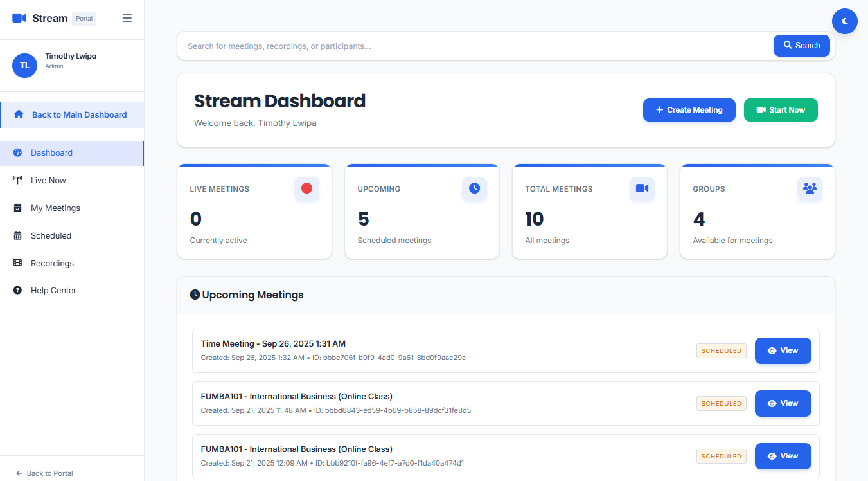Open Live Now from the sidebar

click(48, 181)
